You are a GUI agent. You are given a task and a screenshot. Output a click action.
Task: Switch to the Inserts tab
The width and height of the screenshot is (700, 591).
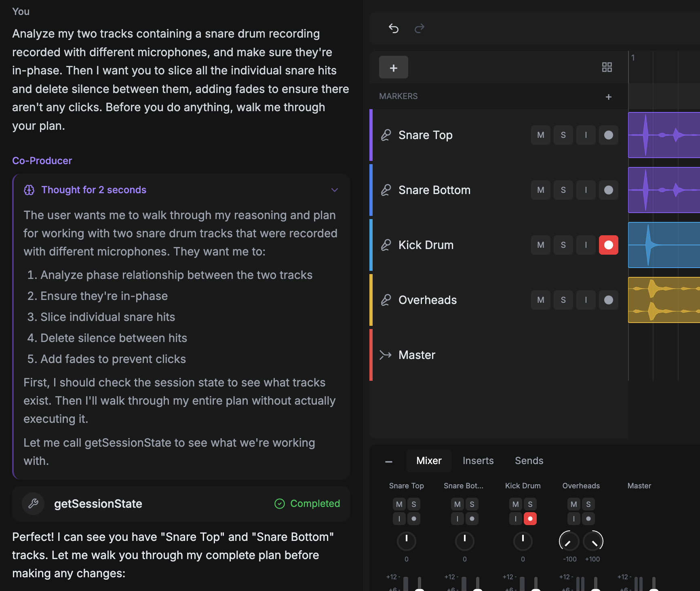(x=478, y=460)
